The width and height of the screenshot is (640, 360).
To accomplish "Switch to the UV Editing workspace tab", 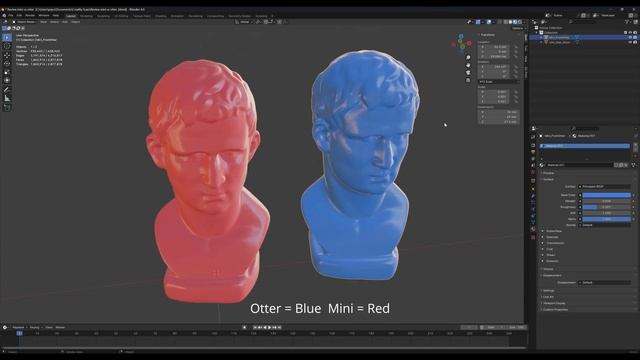I will point(121,16).
